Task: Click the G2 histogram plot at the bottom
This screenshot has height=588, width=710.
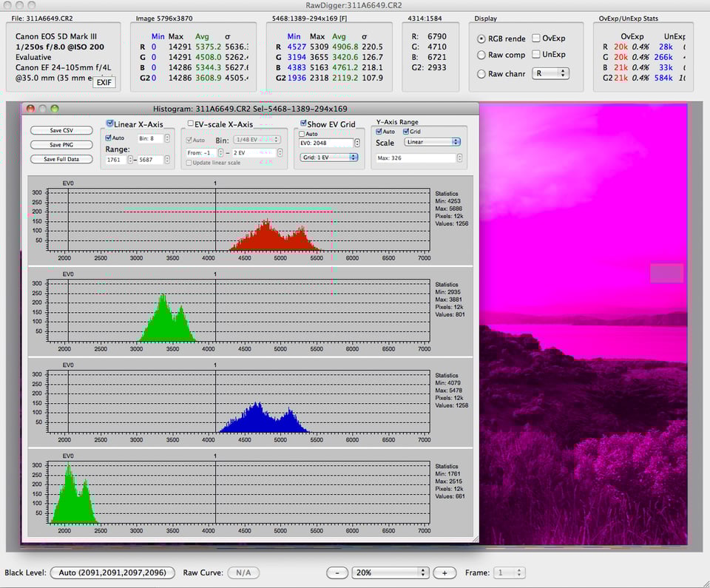Action: pyautogui.click(x=239, y=493)
